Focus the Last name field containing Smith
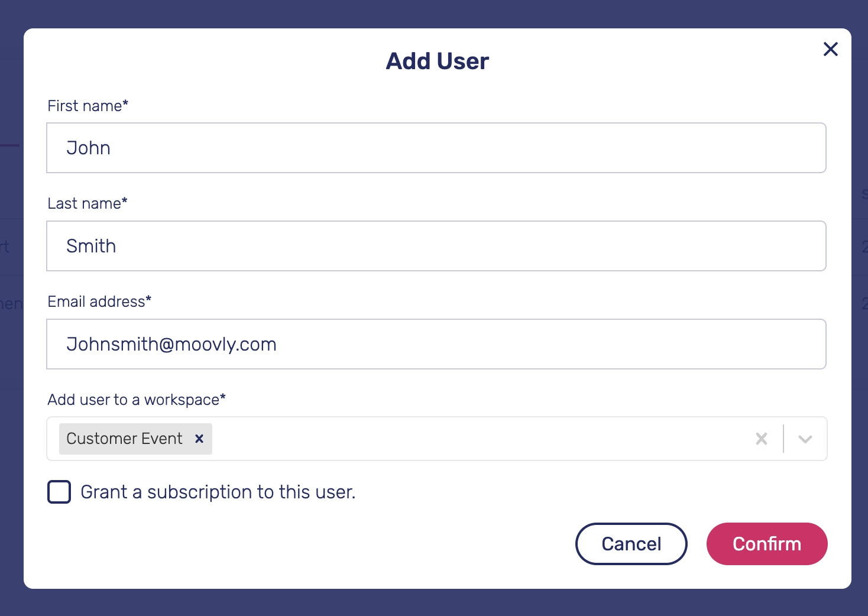 [436, 246]
